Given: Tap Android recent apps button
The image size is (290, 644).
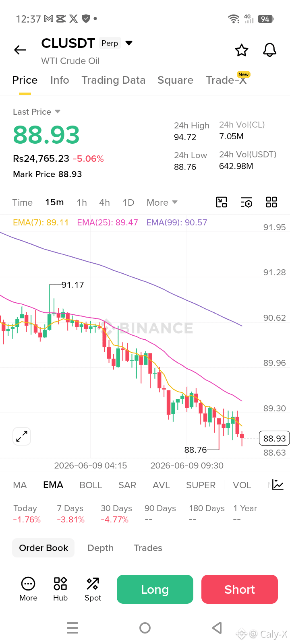Looking at the screenshot, I should pos(72,628).
